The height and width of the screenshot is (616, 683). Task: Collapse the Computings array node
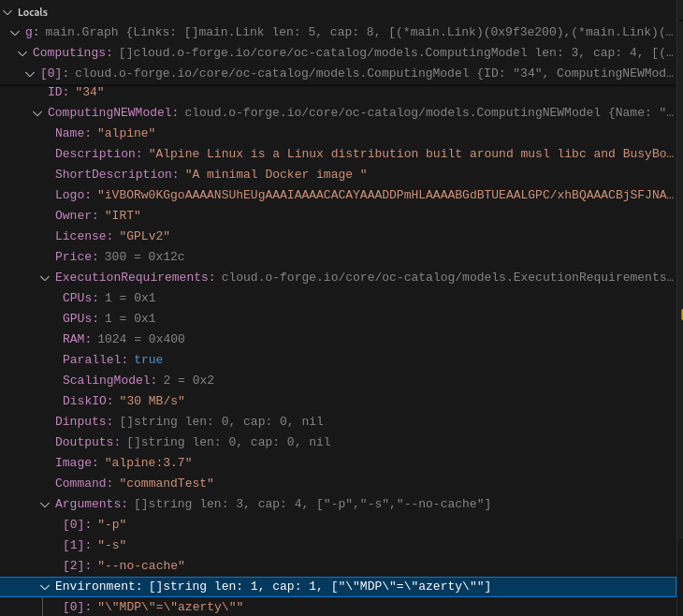point(22,52)
